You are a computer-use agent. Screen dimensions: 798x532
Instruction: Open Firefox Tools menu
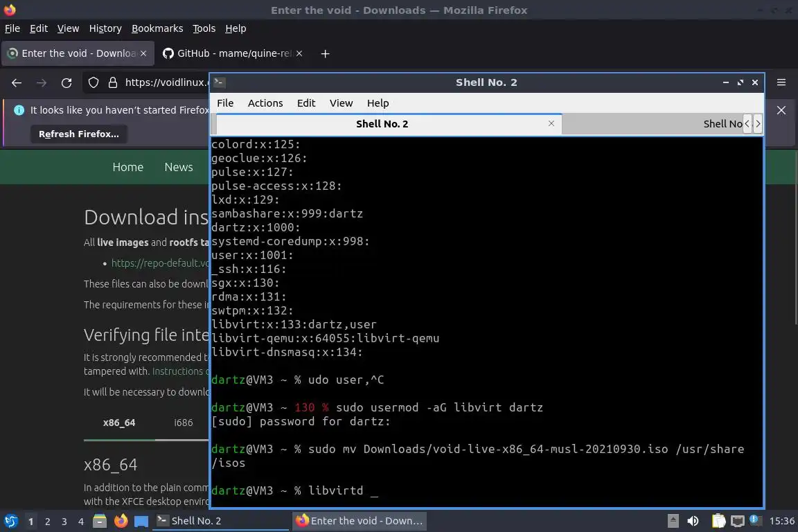(204, 28)
